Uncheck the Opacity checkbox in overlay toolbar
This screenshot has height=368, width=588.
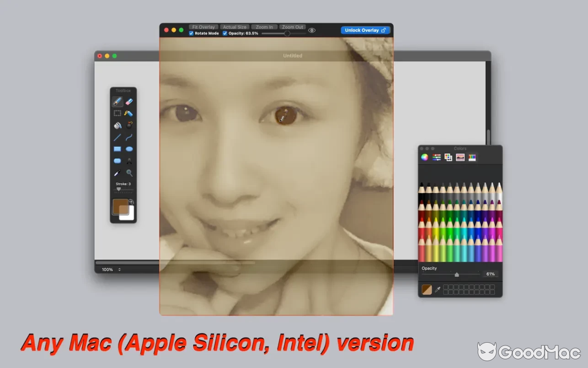tap(225, 33)
